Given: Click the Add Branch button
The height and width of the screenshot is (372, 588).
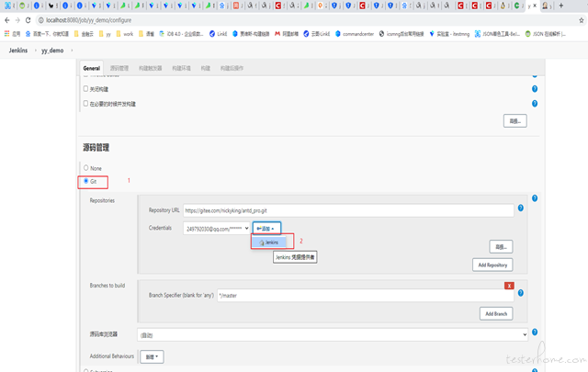Looking at the screenshot, I should [496, 313].
